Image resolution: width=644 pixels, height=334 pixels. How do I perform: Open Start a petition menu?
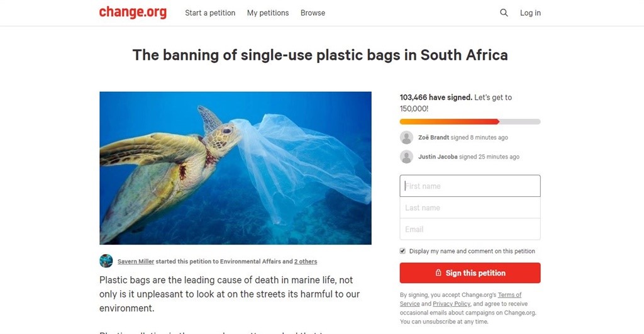pos(210,13)
